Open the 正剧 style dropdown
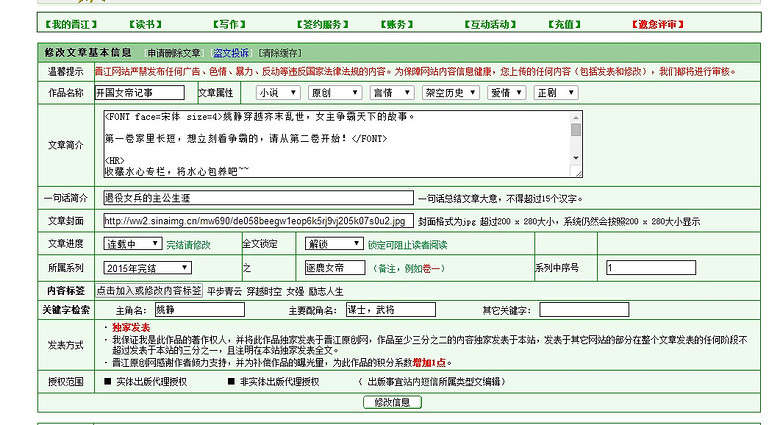The image size is (780, 425). (x=556, y=93)
